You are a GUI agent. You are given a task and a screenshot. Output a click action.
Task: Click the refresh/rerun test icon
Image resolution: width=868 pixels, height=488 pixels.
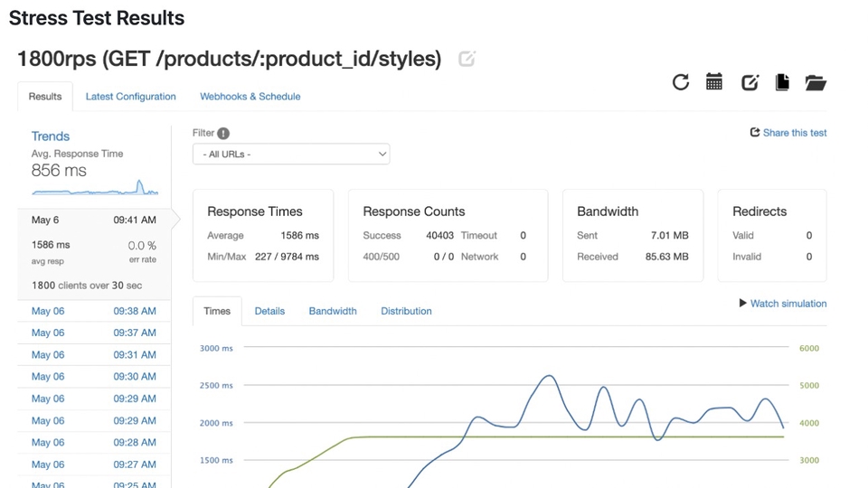681,82
